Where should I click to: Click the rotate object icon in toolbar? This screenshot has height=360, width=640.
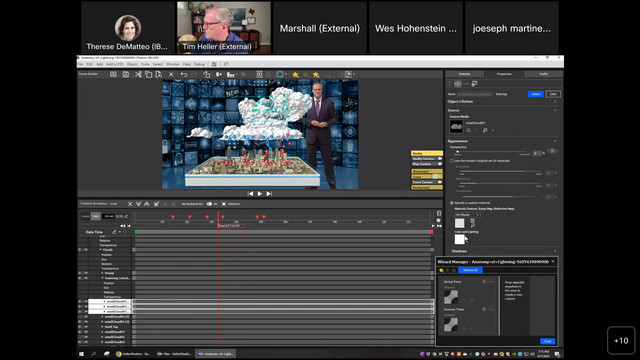[207, 74]
